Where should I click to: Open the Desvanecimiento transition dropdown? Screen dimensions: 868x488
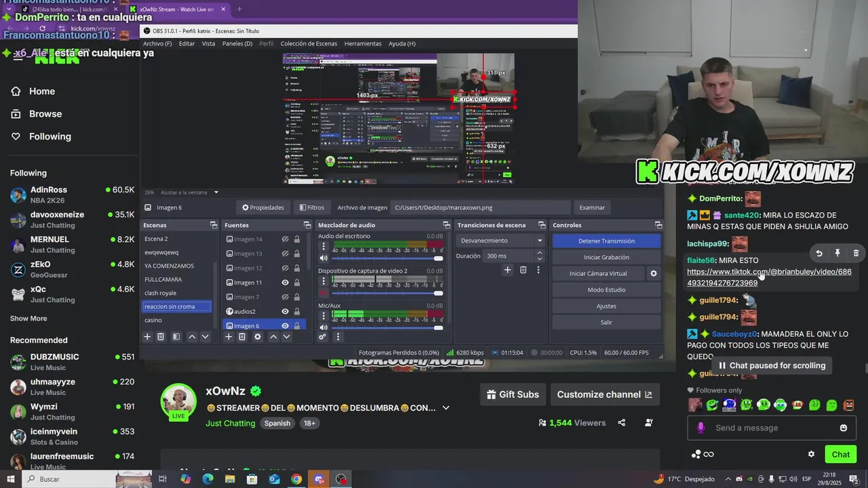click(x=501, y=241)
